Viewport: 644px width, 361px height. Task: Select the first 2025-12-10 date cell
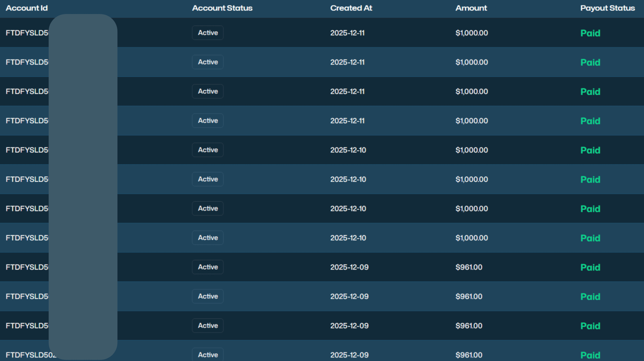(x=348, y=150)
